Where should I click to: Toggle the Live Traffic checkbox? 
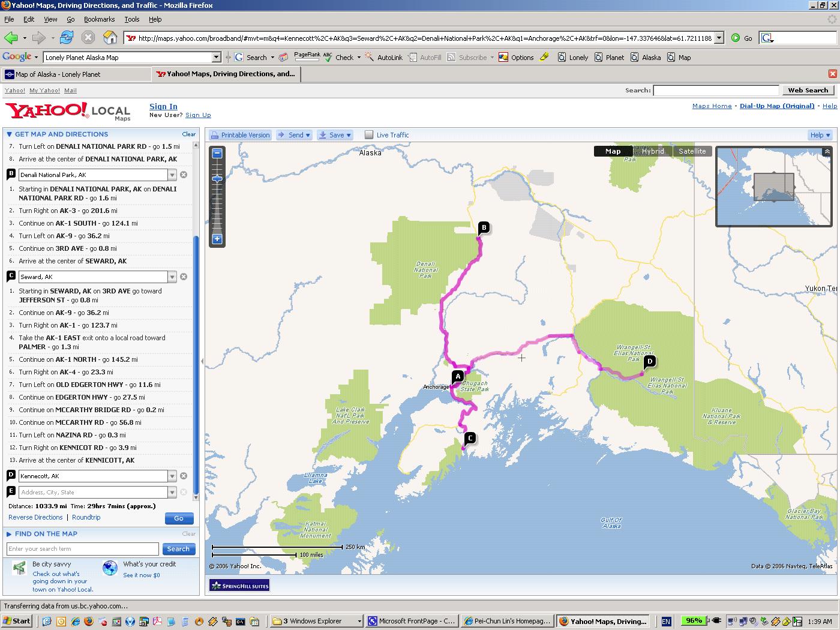click(x=368, y=135)
